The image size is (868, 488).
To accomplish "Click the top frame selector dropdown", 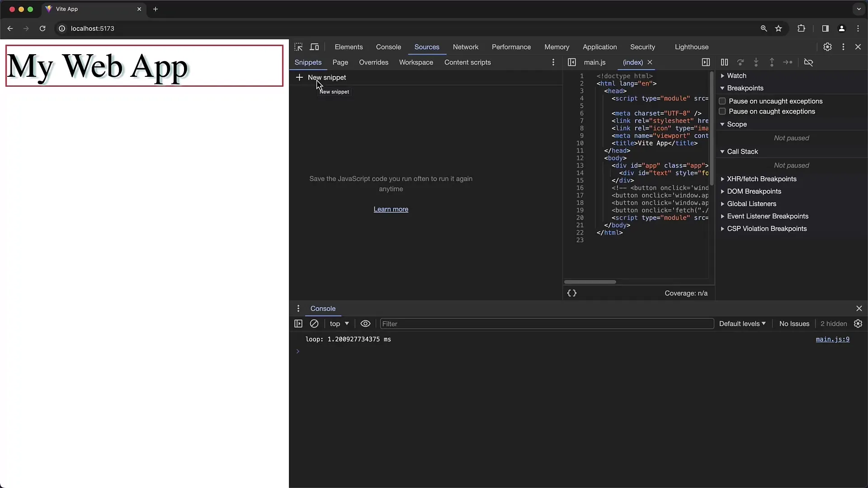I will (339, 324).
